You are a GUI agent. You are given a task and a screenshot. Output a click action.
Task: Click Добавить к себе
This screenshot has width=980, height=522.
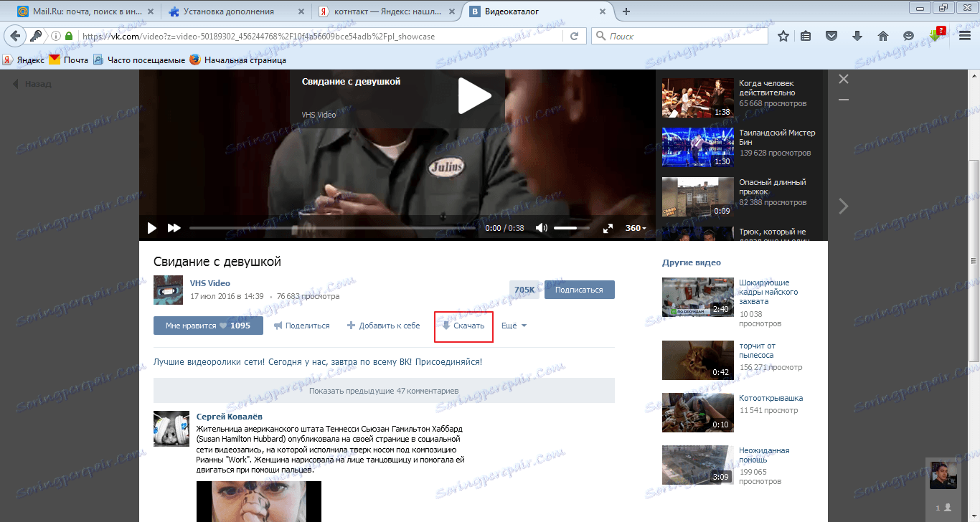pyautogui.click(x=384, y=326)
